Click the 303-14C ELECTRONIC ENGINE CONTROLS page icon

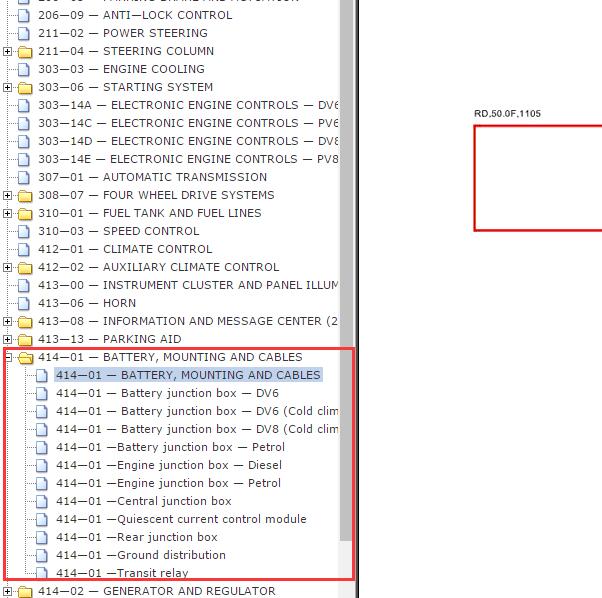[x=24, y=124]
